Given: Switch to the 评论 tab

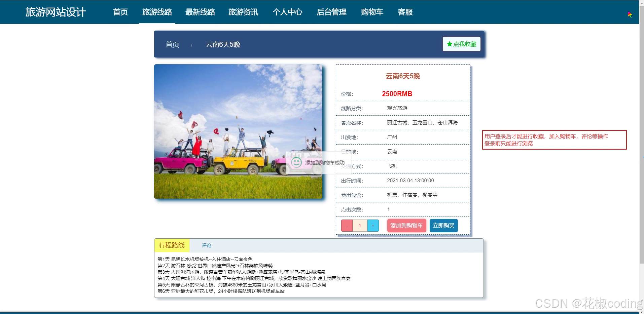Looking at the screenshot, I should [x=206, y=245].
